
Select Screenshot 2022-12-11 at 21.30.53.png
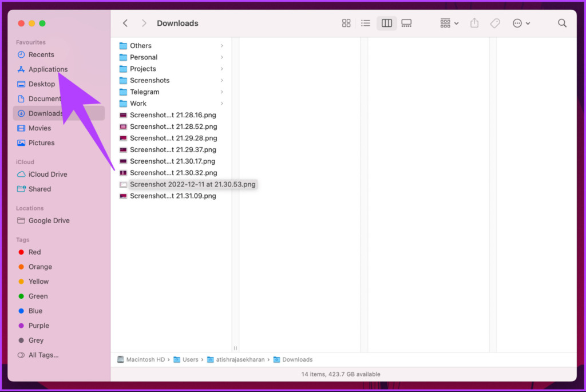[187, 185]
